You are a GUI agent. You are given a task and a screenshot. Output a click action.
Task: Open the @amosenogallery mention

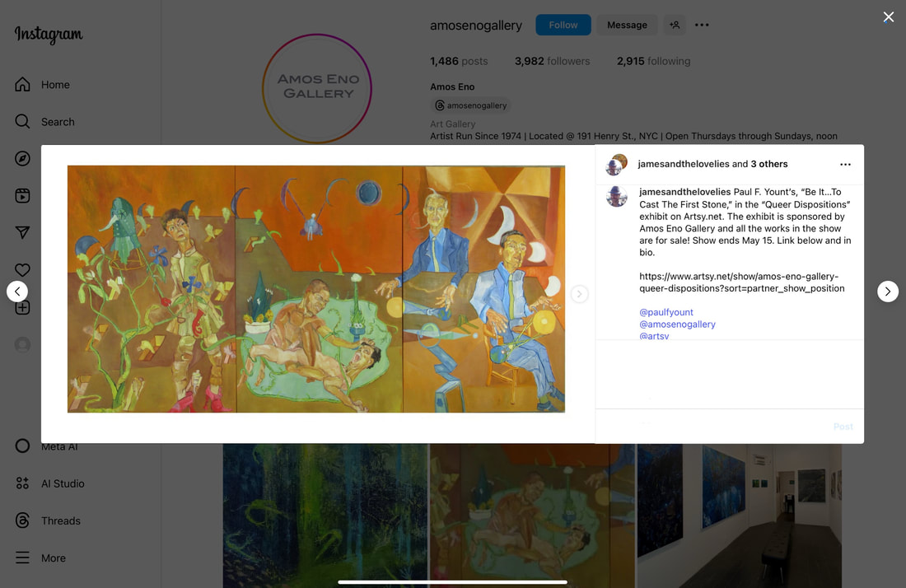(x=677, y=324)
